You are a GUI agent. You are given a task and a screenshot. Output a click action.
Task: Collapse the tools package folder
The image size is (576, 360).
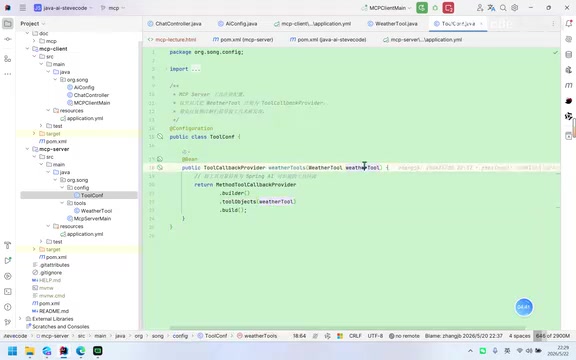click(62, 203)
